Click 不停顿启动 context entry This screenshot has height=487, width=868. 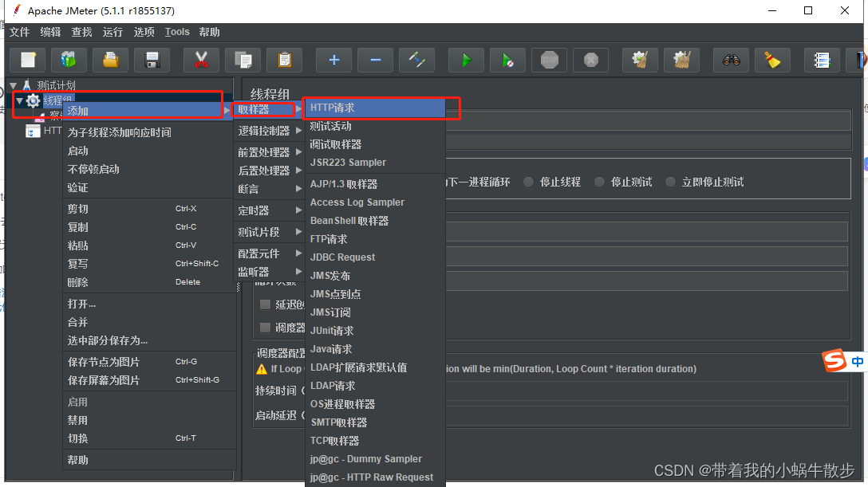click(x=149, y=169)
